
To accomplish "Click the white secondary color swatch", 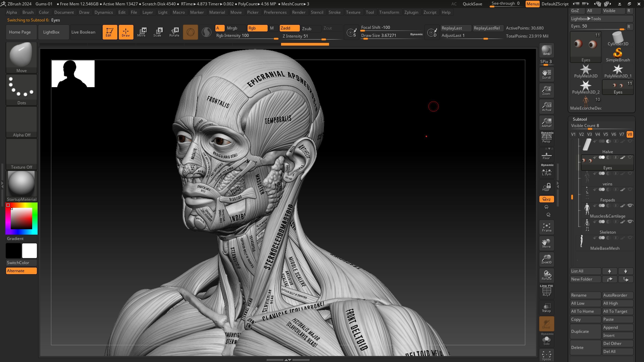I will point(30,251).
